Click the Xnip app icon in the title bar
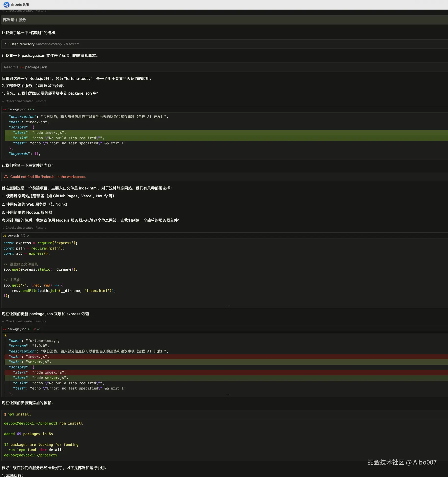This screenshot has width=448, height=477. pyautogui.click(x=6, y=5)
